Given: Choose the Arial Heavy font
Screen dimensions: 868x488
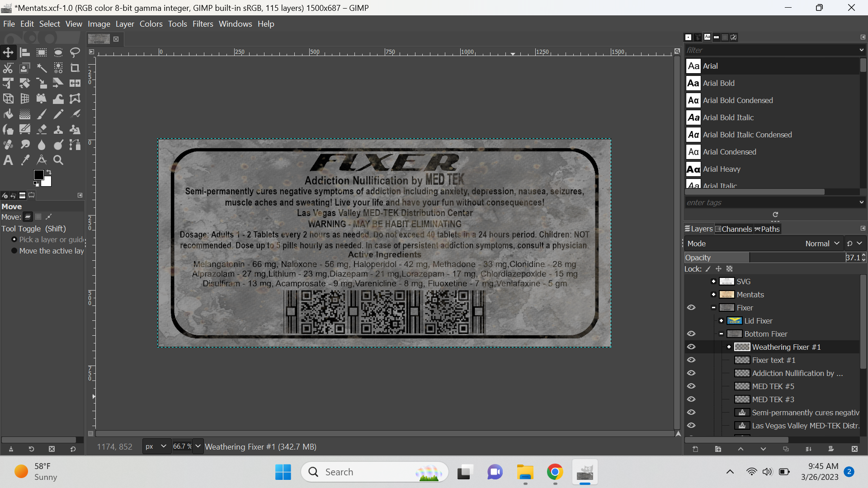Looking at the screenshot, I should [x=772, y=169].
